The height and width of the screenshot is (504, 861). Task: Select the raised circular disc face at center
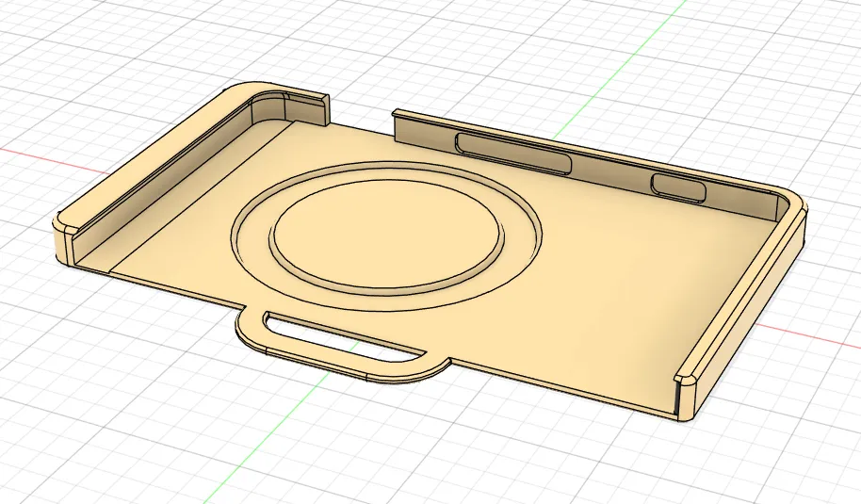point(386,232)
